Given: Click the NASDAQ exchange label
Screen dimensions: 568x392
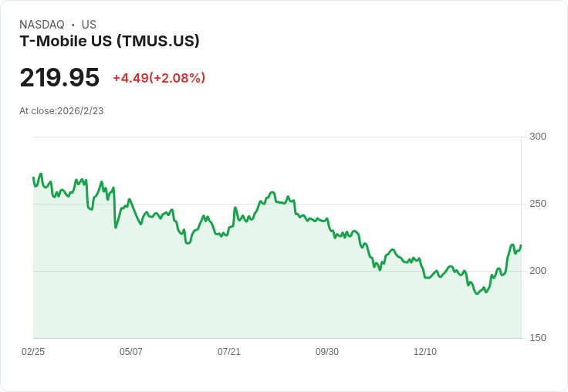Looking at the screenshot, I should (42, 25).
